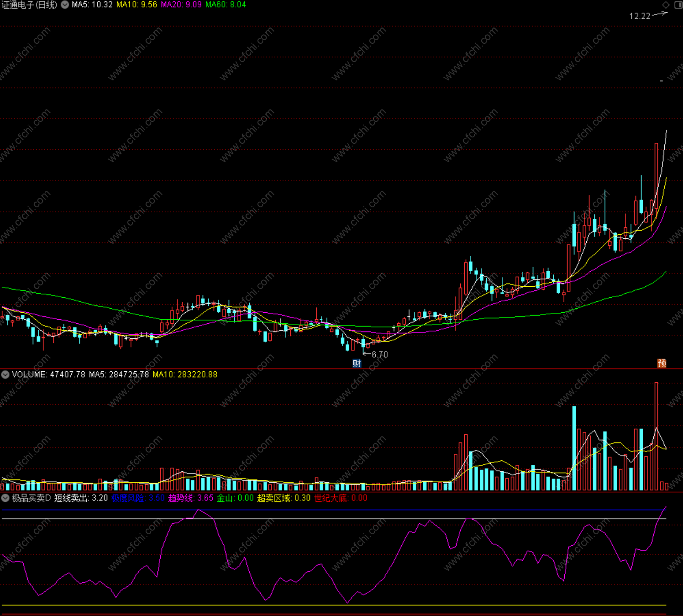Click the green MA60: 8.04 label
Image resolution: width=683 pixels, height=616 pixels.
pyautogui.click(x=226, y=5)
